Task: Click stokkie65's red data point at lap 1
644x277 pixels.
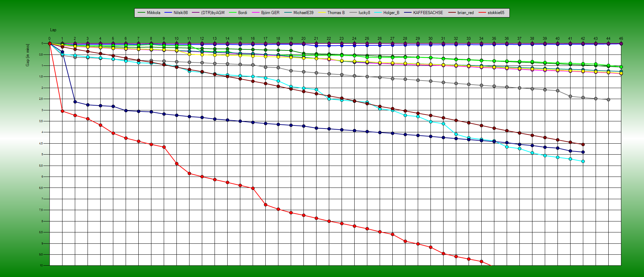Action: pyautogui.click(x=62, y=111)
